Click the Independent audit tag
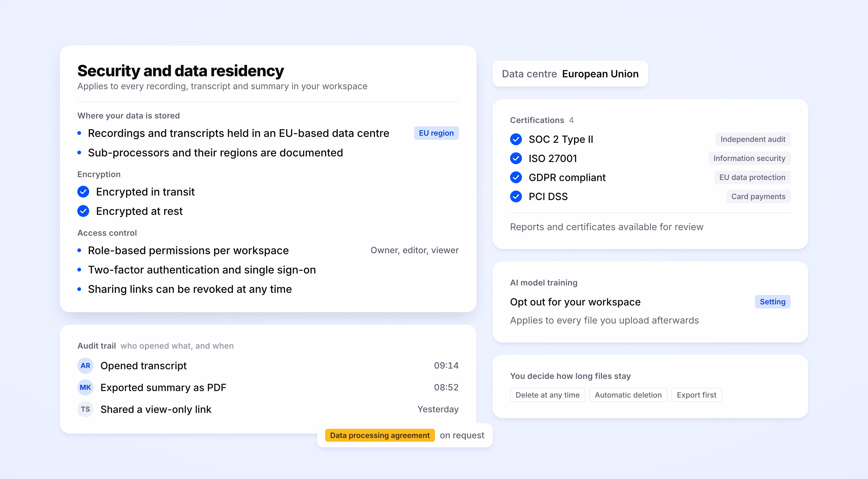868x479 pixels. pyautogui.click(x=753, y=139)
